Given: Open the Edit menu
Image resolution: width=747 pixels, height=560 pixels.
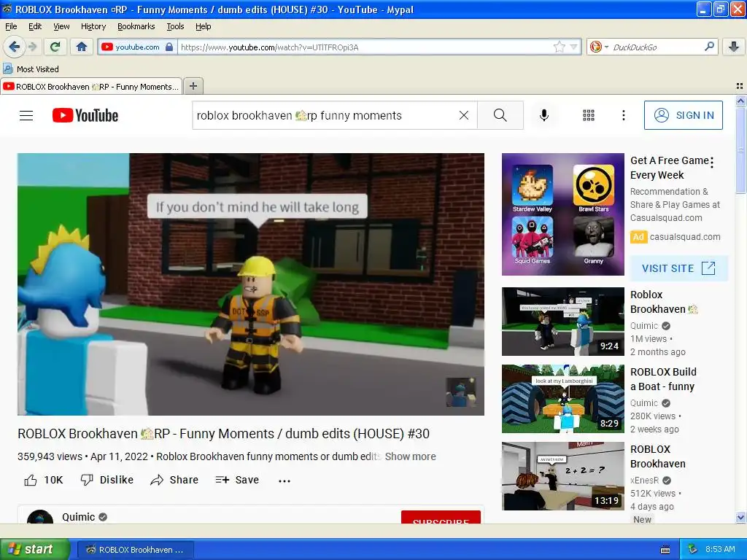Looking at the screenshot, I should (x=35, y=26).
